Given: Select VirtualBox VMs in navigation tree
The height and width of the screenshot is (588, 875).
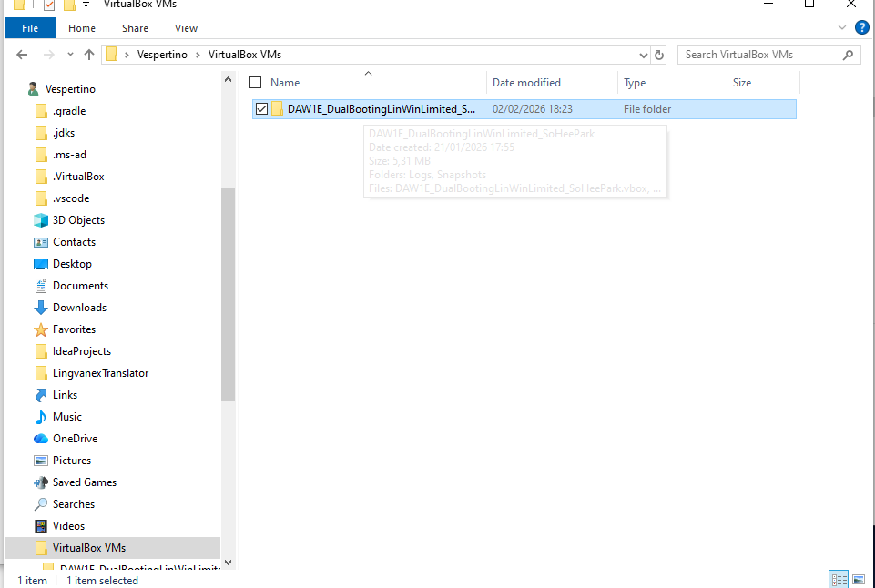Looking at the screenshot, I should 112,548.
